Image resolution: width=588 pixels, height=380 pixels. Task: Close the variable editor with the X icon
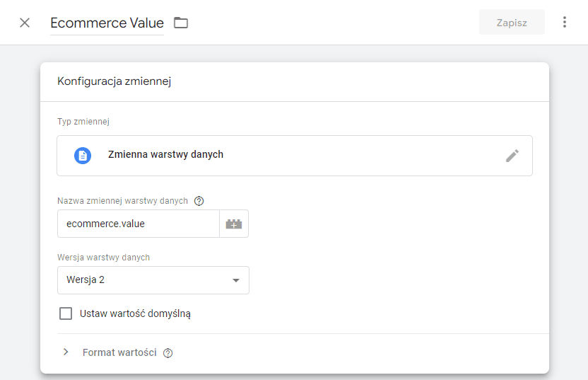click(x=25, y=23)
